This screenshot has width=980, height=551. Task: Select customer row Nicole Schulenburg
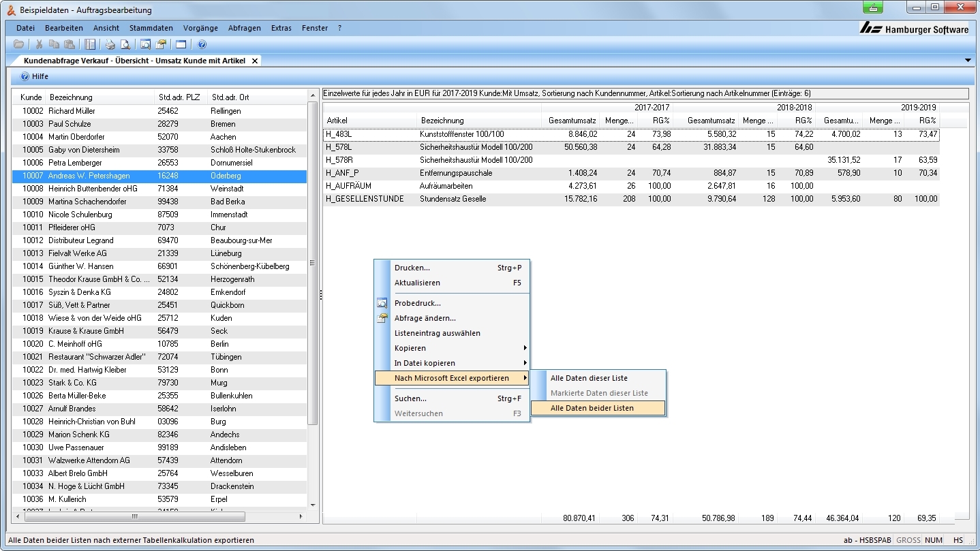tap(80, 215)
